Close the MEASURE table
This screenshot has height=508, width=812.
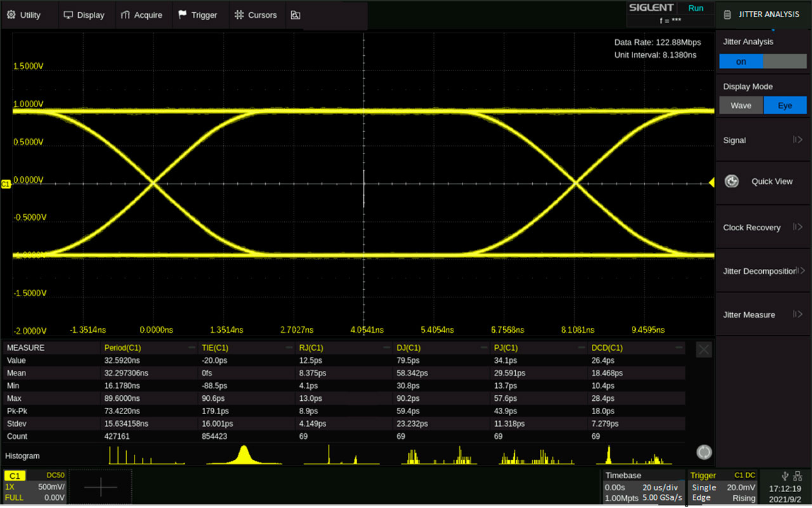pyautogui.click(x=704, y=349)
